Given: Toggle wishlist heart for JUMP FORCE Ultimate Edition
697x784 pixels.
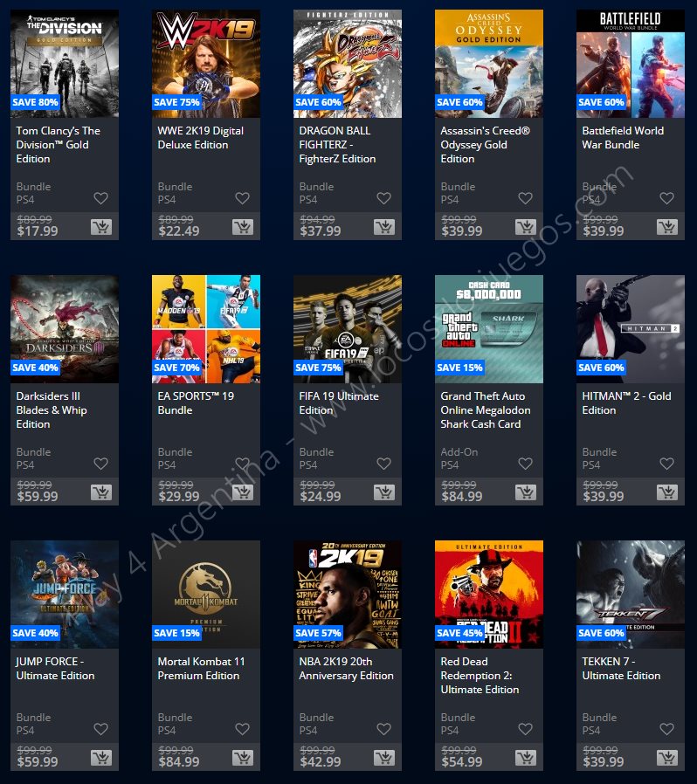Looking at the screenshot, I should pos(100,729).
